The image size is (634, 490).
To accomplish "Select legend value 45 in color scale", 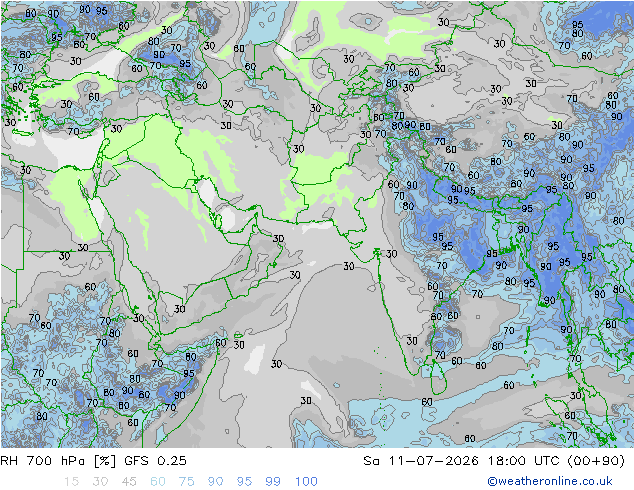I will [129, 482].
